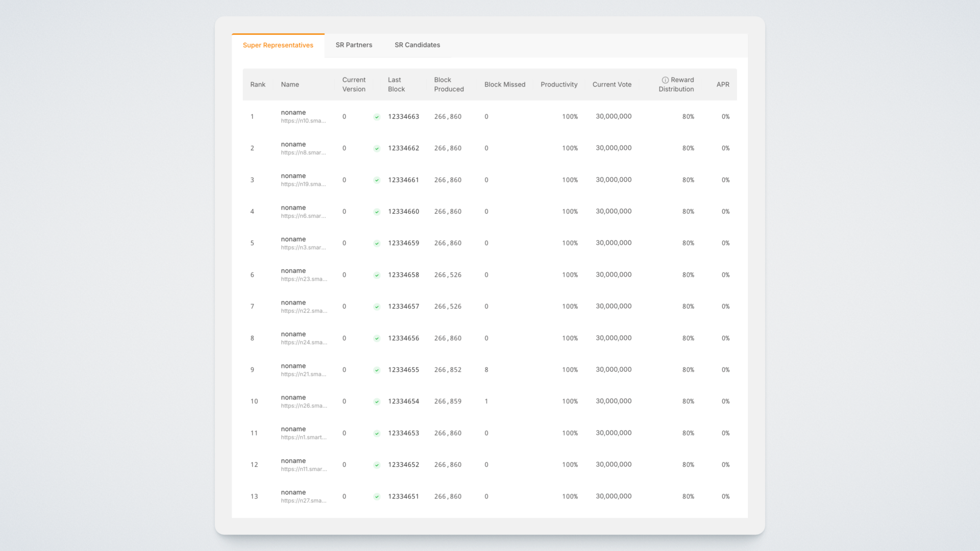The image size is (980, 551).
Task: Click the Productivity column header
Action: pos(559,85)
